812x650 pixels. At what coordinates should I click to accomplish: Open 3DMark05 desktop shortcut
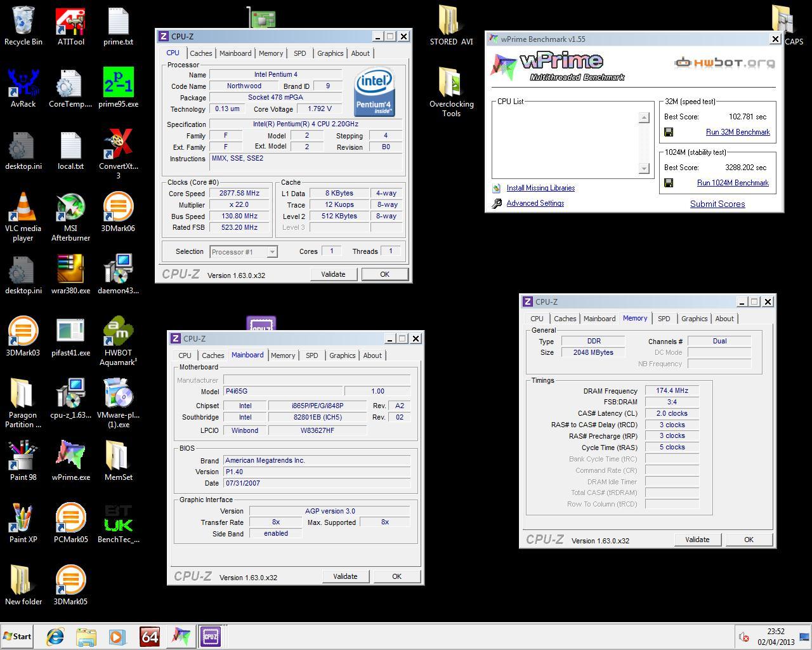[x=70, y=586]
